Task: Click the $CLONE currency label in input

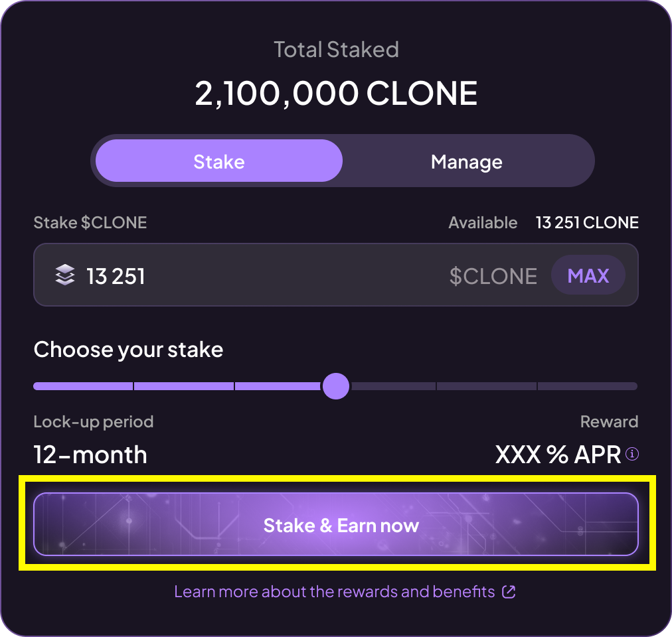Action: click(493, 276)
